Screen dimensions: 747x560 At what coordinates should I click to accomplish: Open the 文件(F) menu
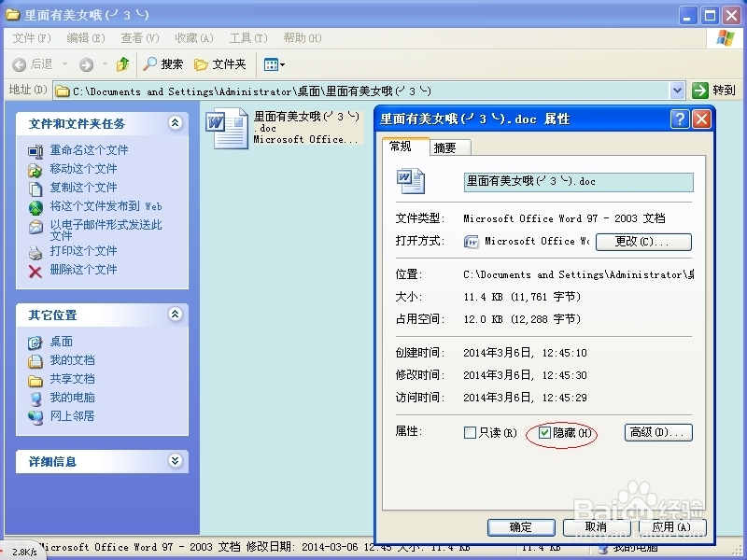(32, 38)
